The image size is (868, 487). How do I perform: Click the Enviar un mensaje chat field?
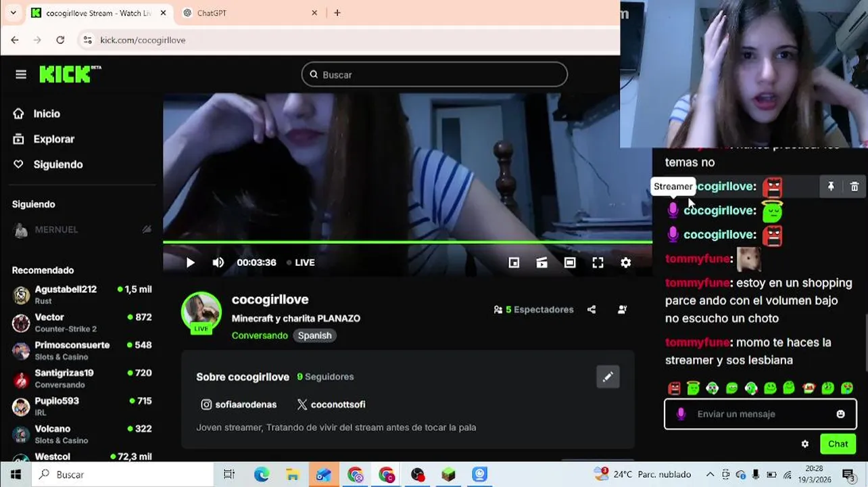coord(760,414)
